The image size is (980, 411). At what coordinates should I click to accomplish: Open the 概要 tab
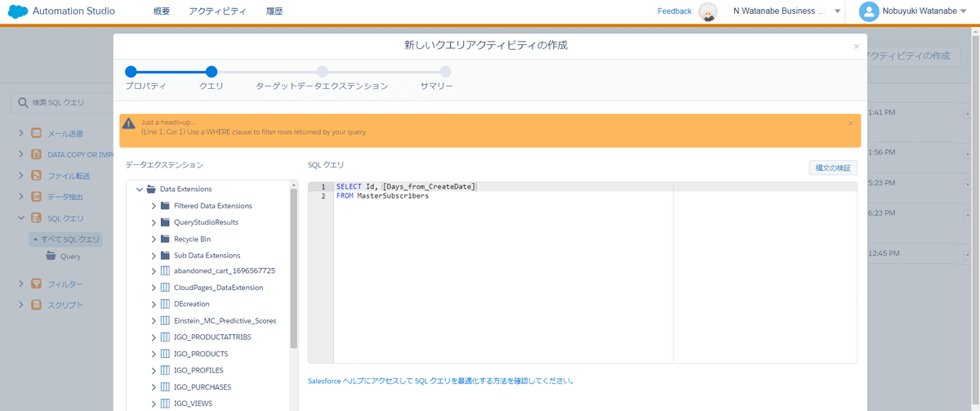[163, 11]
